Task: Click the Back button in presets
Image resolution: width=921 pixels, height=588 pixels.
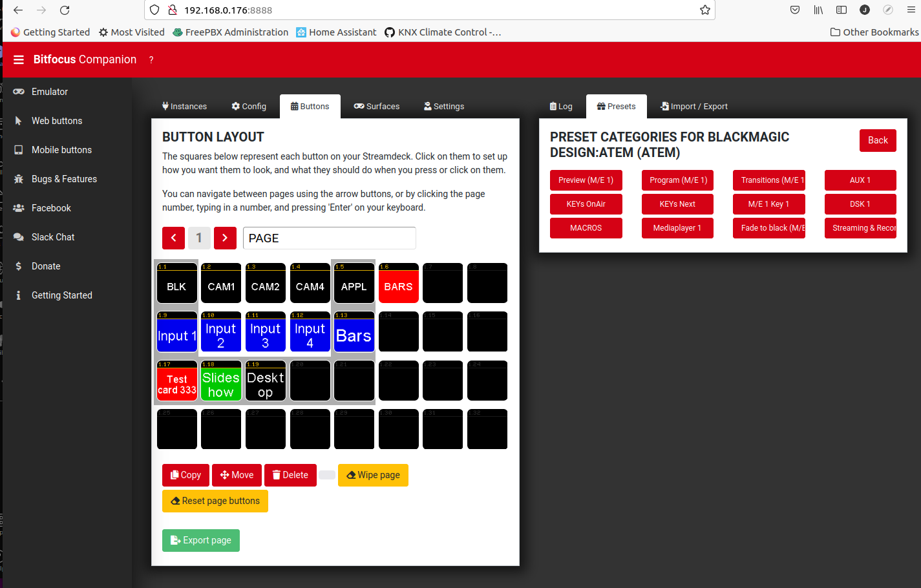Action: 878,140
